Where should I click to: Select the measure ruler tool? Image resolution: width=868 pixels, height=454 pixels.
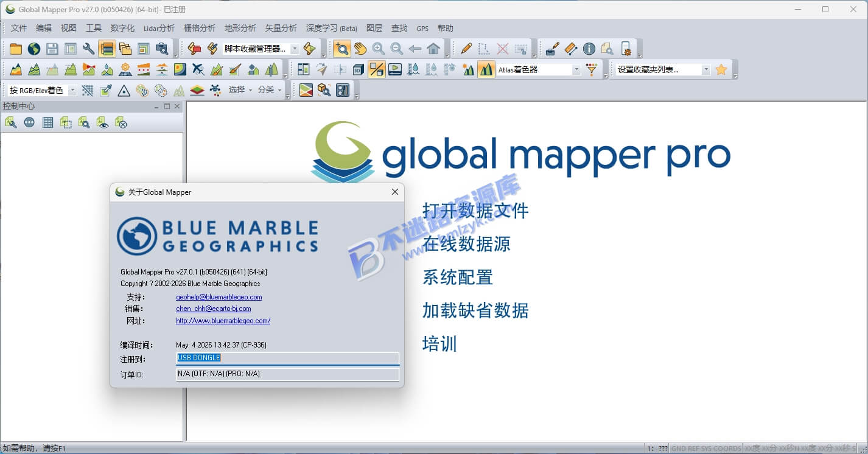[x=570, y=49]
